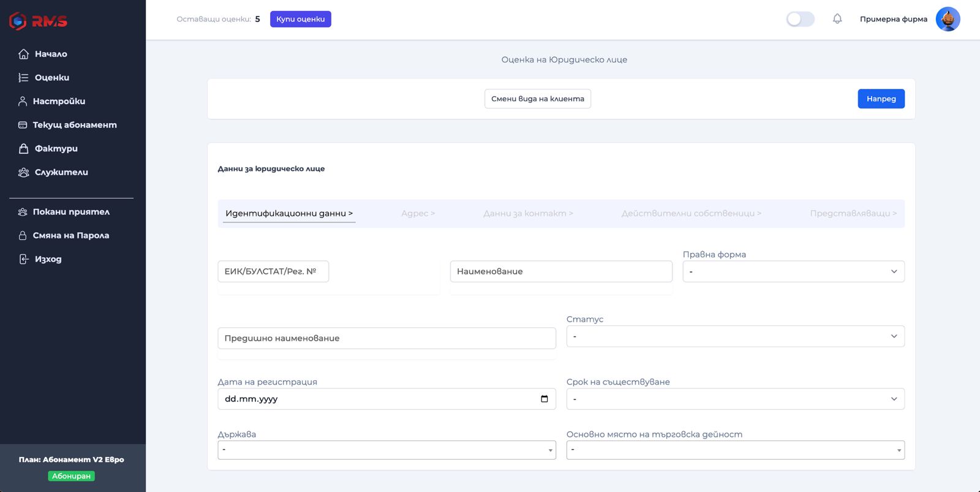
Task: Click the Фактури bag icon
Action: tap(23, 149)
